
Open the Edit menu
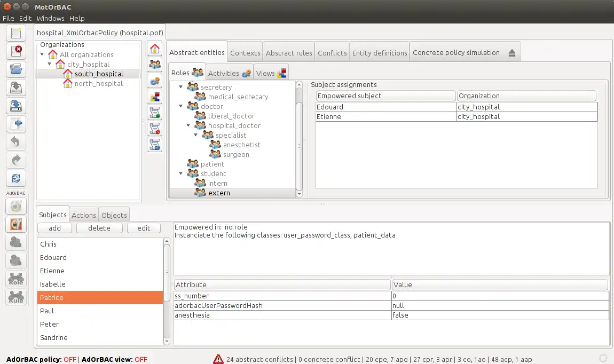(25, 18)
